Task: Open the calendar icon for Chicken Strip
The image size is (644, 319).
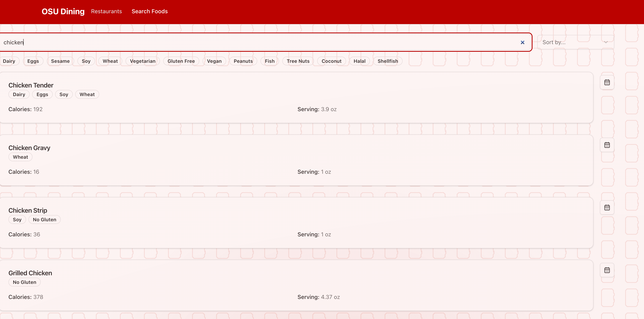Action: [607, 207]
